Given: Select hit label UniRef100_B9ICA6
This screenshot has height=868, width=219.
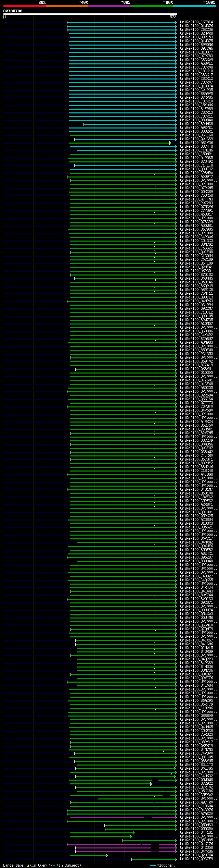Looking at the screenshot, I should click(196, 49).
